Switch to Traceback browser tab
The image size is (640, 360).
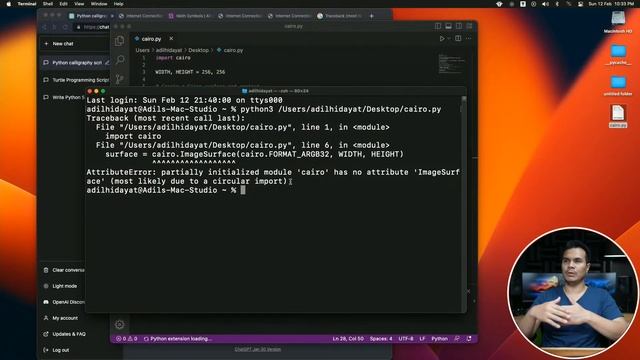pos(339,16)
